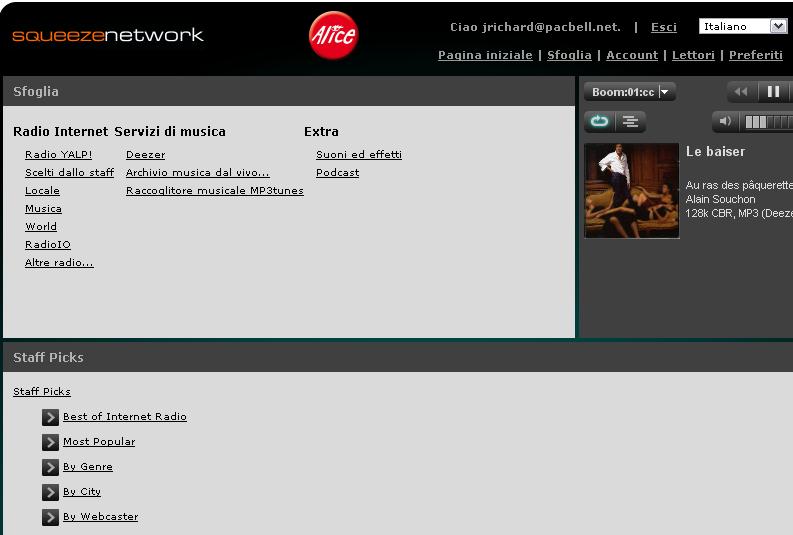Expand Best of Internet Radio arrow
Viewport: 793px width, 535px height.
click(50, 417)
